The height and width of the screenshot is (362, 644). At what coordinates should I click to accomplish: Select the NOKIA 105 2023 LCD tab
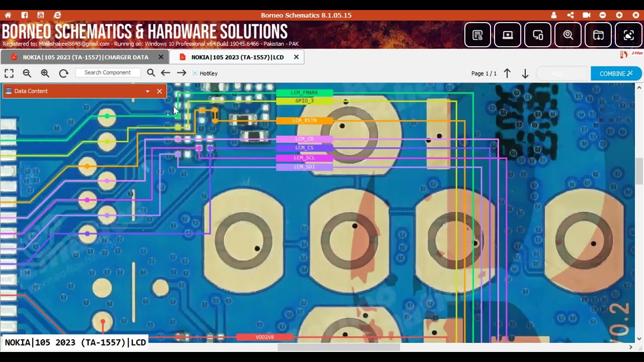pyautogui.click(x=237, y=57)
